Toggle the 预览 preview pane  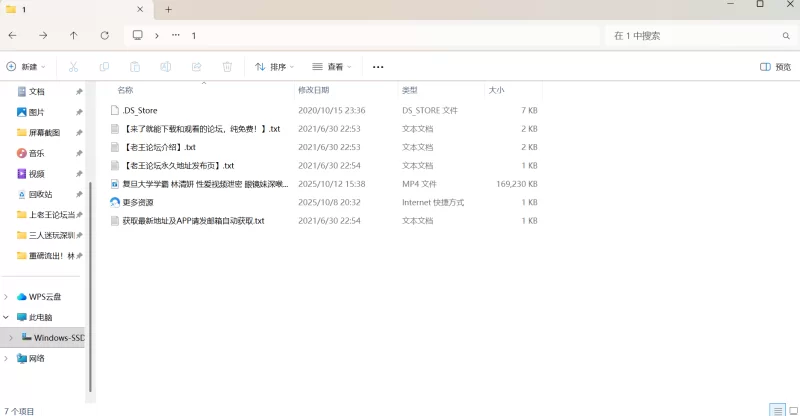coord(775,67)
